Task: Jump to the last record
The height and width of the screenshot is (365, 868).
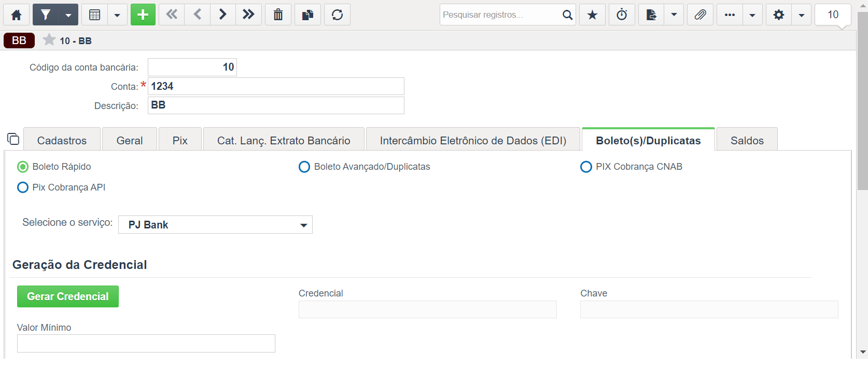Action: tap(248, 15)
